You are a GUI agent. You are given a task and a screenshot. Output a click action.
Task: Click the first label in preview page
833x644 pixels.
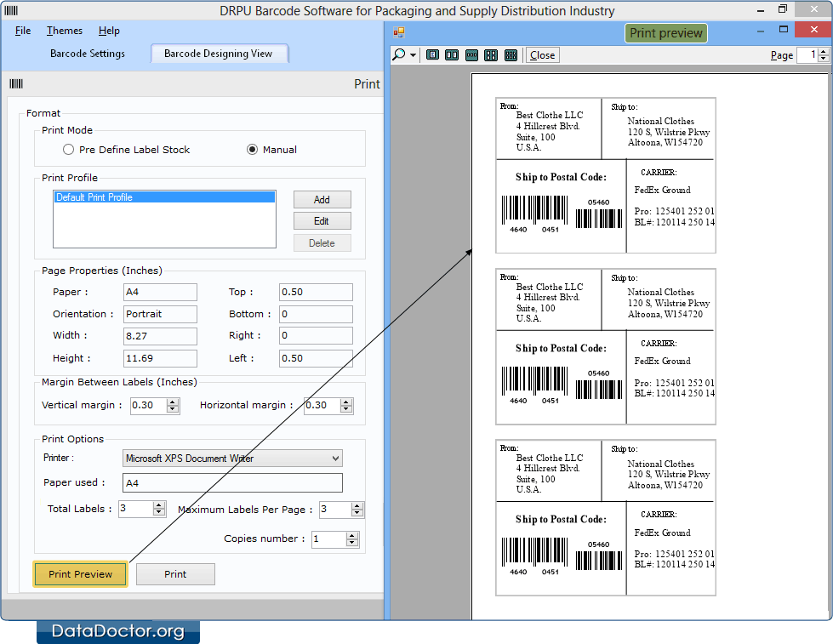pyautogui.click(x=606, y=175)
